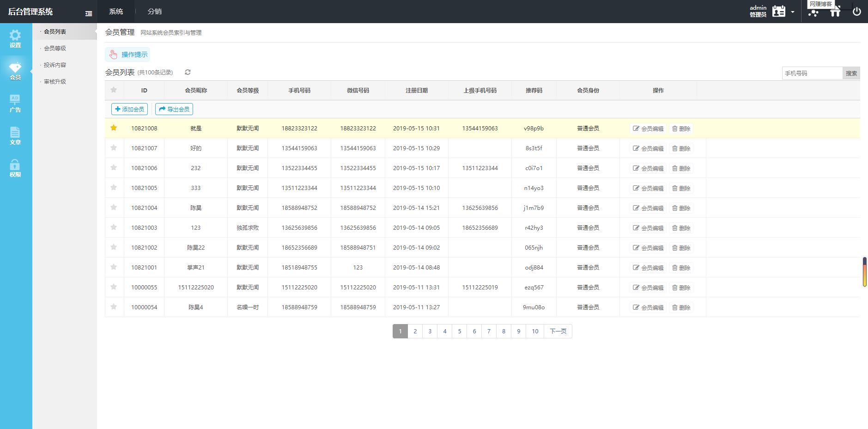
Task: Expand the 操作提示 tips panel
Action: (127, 55)
